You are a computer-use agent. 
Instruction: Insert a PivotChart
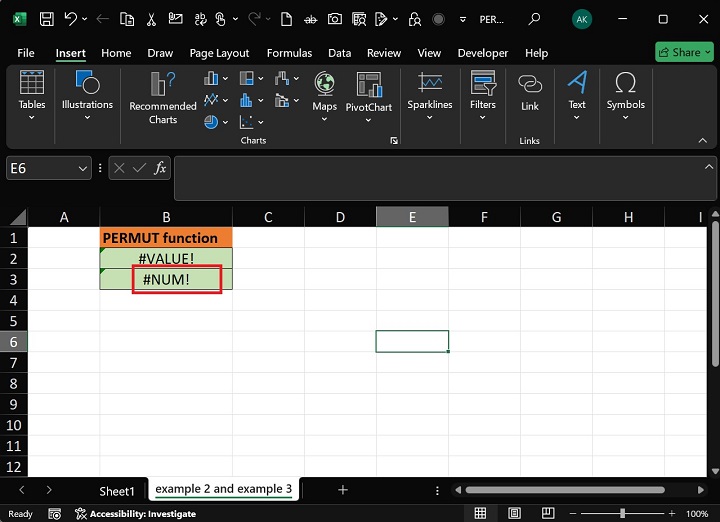click(x=369, y=92)
